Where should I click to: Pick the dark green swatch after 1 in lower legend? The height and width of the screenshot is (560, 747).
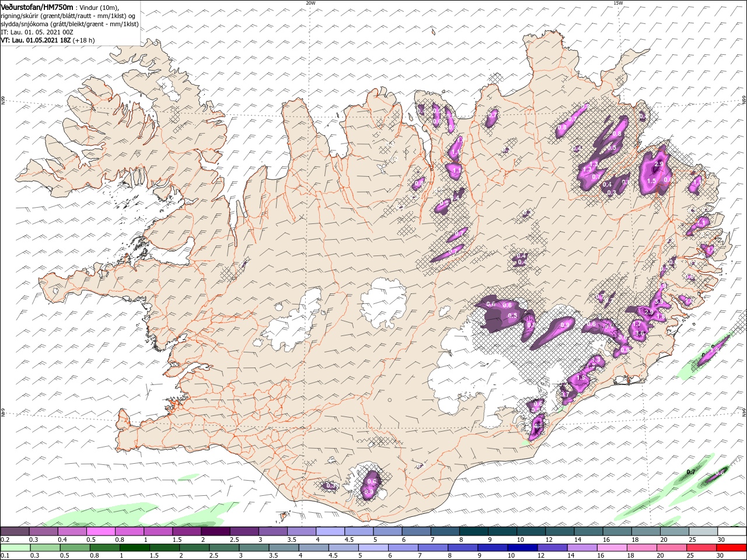point(135,548)
